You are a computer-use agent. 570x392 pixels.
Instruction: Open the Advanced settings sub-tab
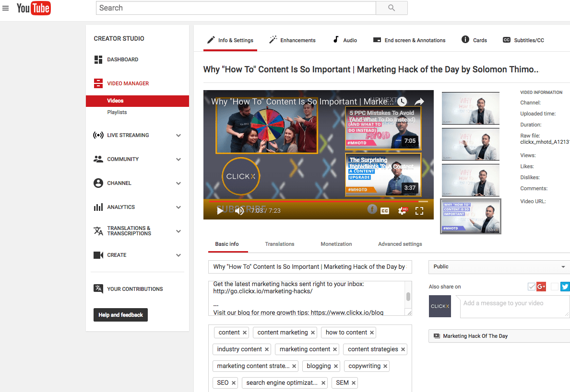[x=400, y=244]
